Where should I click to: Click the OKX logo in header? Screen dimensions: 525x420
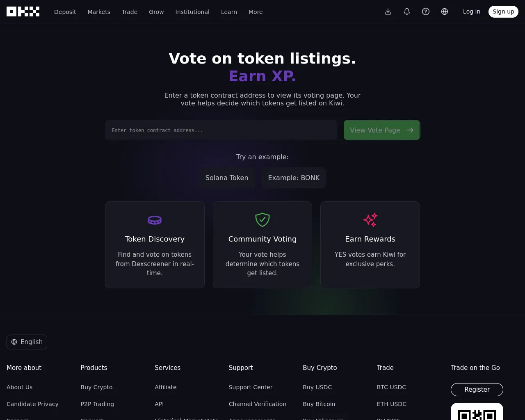(x=23, y=11)
